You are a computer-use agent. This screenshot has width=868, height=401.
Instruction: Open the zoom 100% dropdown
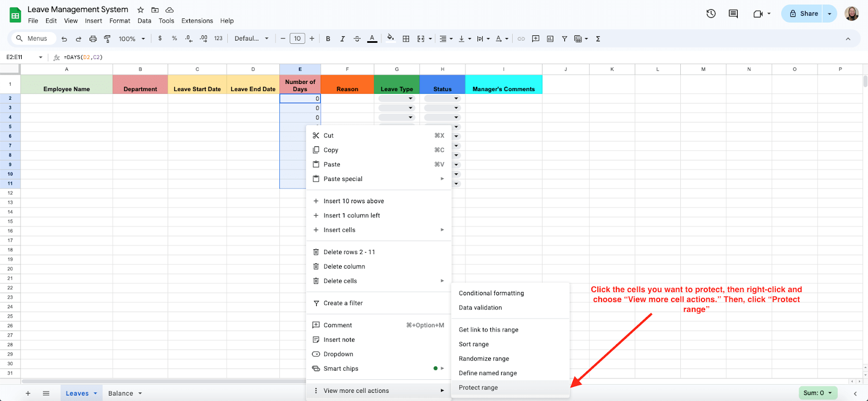tap(132, 38)
